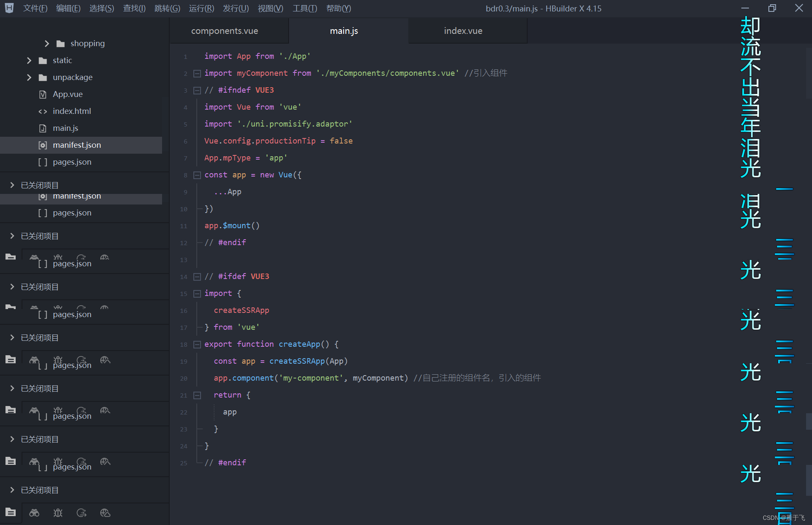Fold the import braces block at line 15
This screenshot has height=525, width=812.
click(197, 294)
